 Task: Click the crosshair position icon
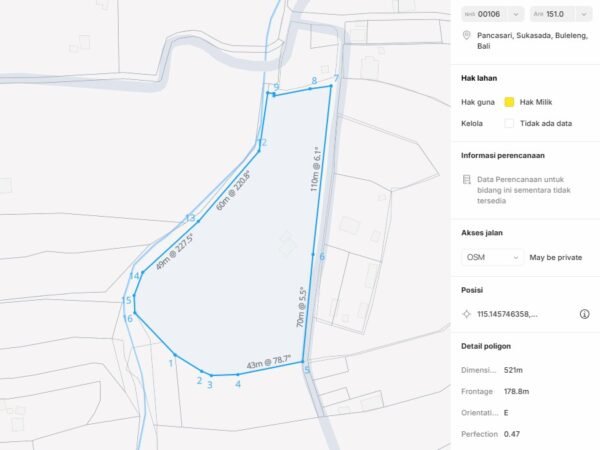pyautogui.click(x=466, y=314)
